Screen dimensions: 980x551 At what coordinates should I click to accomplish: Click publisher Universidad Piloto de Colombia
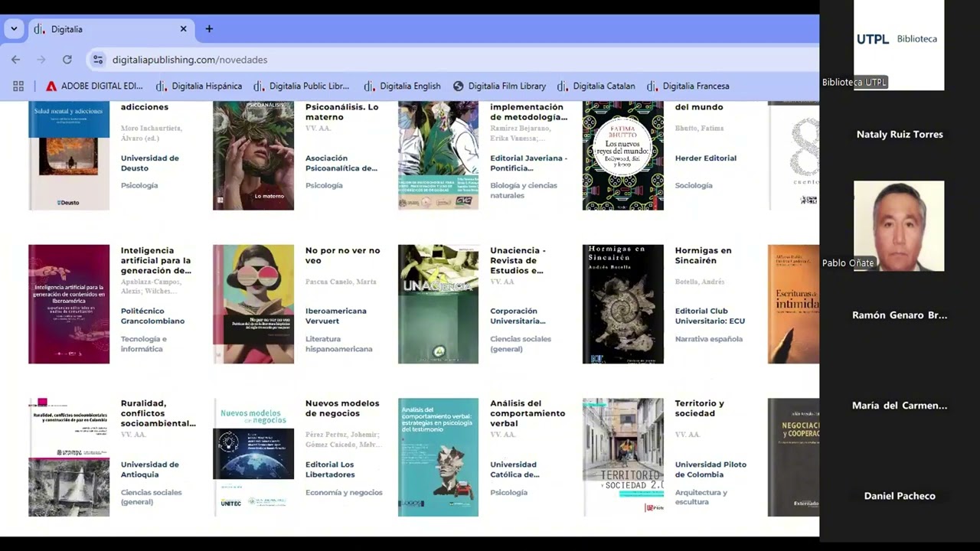pyautogui.click(x=710, y=469)
